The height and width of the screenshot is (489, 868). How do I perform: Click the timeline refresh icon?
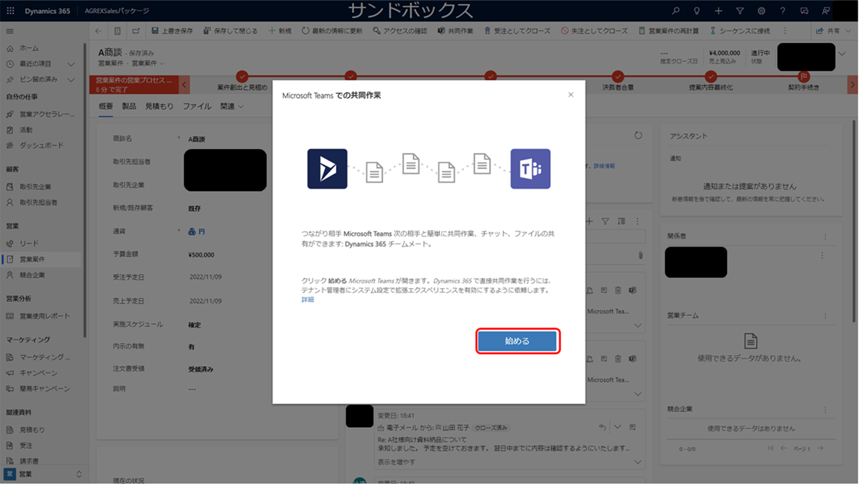click(x=638, y=136)
